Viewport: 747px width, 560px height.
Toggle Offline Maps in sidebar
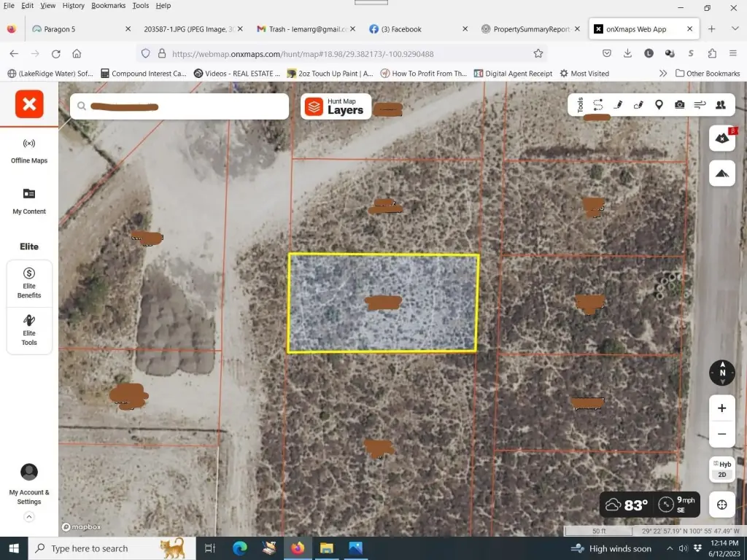click(29, 149)
